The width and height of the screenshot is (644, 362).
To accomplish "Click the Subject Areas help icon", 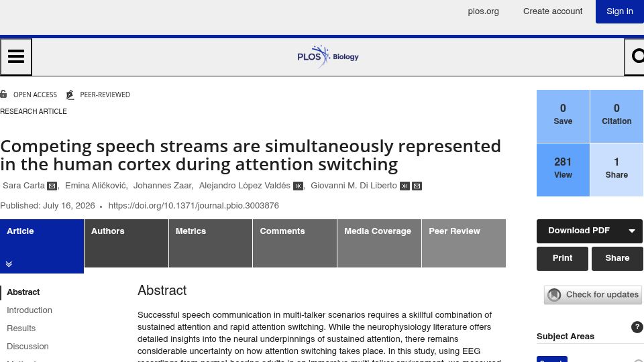I will 637,327.
